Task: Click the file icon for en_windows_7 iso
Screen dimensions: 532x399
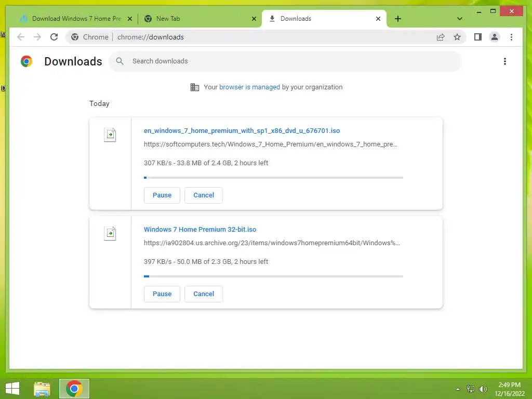Action: click(110, 135)
